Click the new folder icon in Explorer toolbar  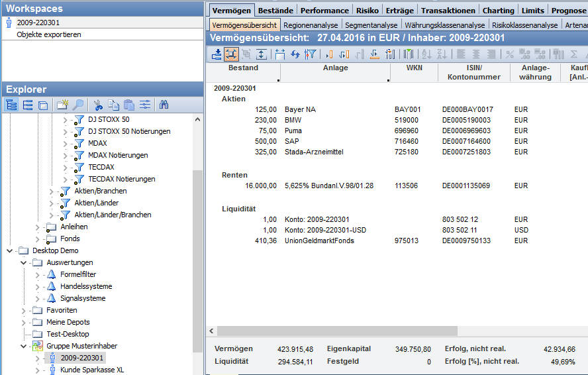pyautogui.click(x=62, y=105)
